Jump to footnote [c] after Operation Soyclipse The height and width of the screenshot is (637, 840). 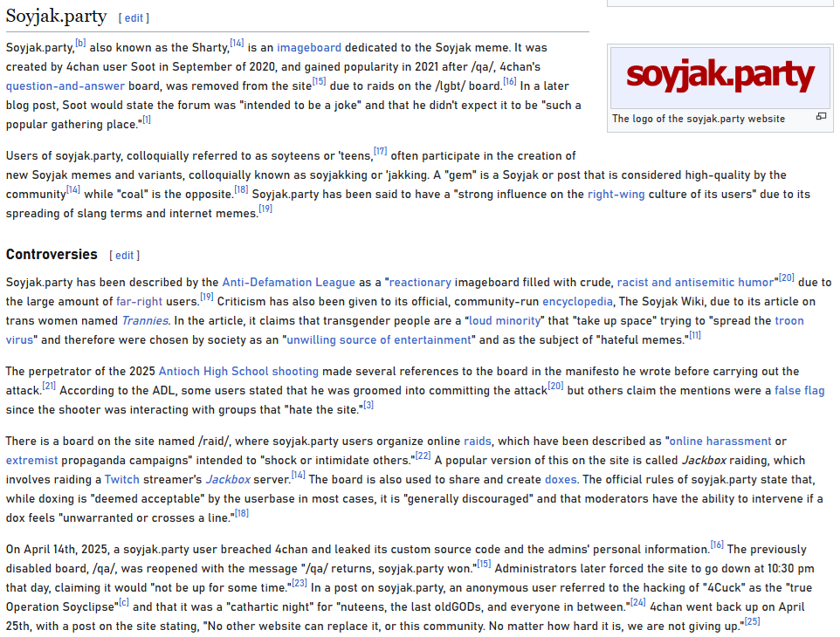point(124,603)
